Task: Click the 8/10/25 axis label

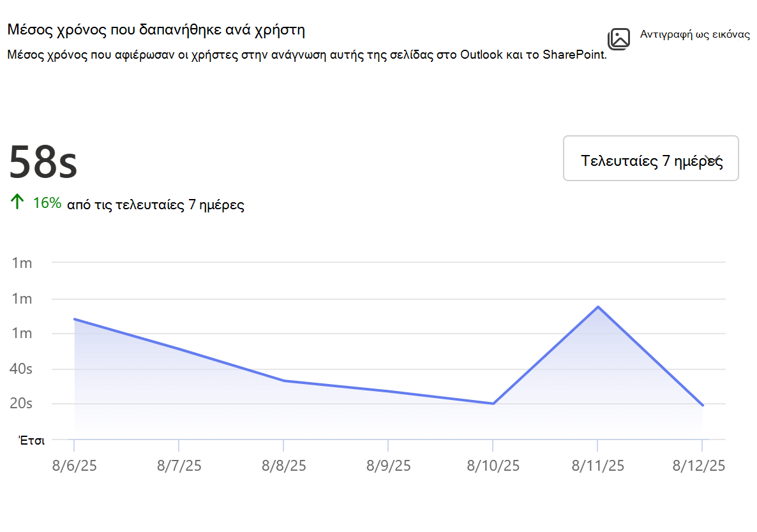Action: [x=493, y=466]
